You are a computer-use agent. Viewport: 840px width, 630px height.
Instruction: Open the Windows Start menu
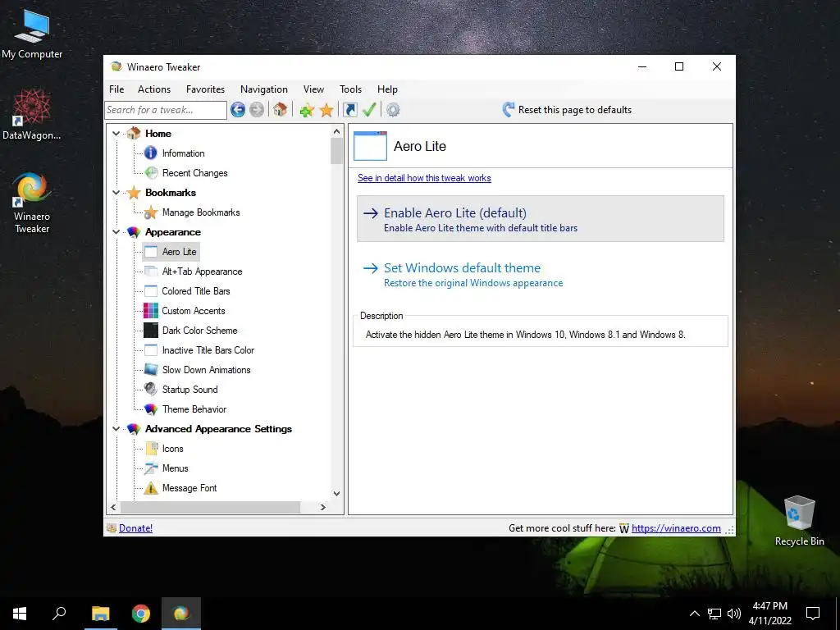[x=20, y=614]
